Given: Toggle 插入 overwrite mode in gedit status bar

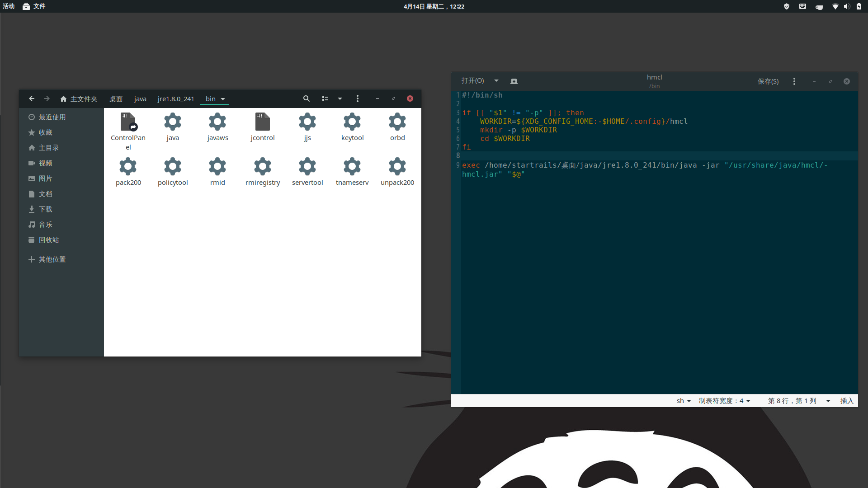Looking at the screenshot, I should tap(846, 401).
